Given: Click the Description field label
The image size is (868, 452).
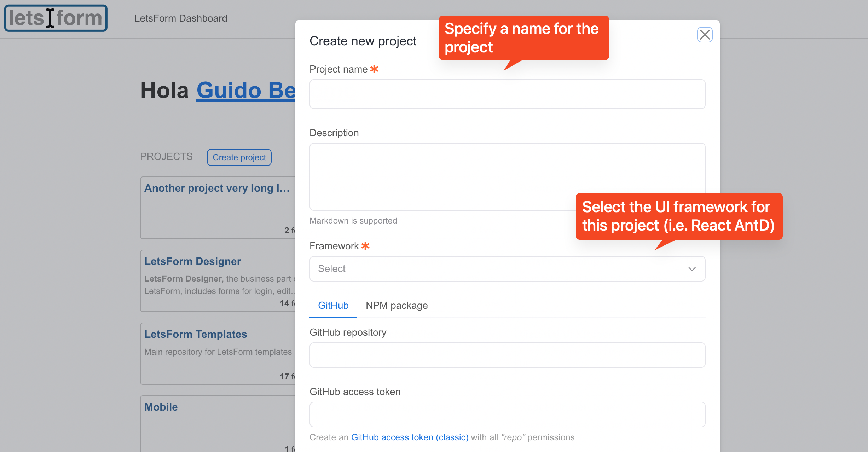Looking at the screenshot, I should [x=334, y=133].
